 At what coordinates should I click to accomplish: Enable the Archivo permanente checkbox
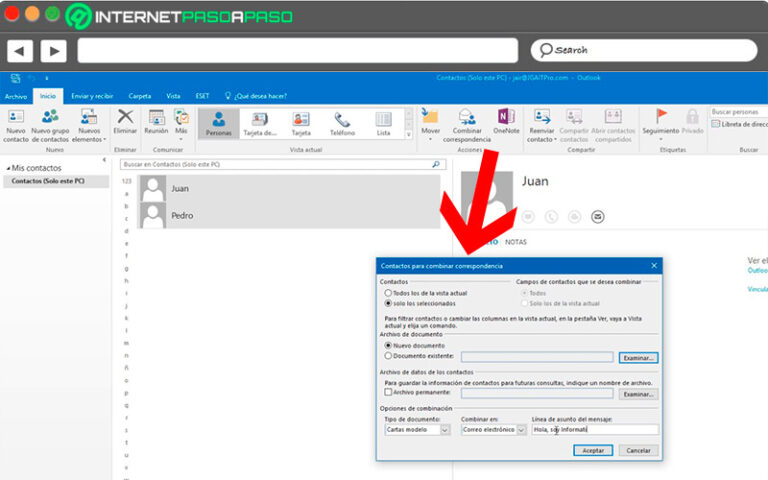pos(388,392)
